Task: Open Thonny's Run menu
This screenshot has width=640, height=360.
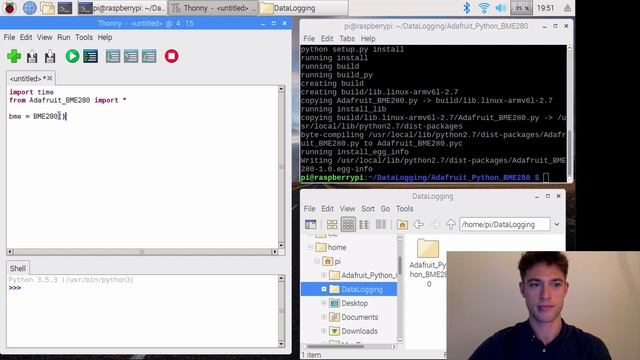Action: pyautogui.click(x=63, y=37)
